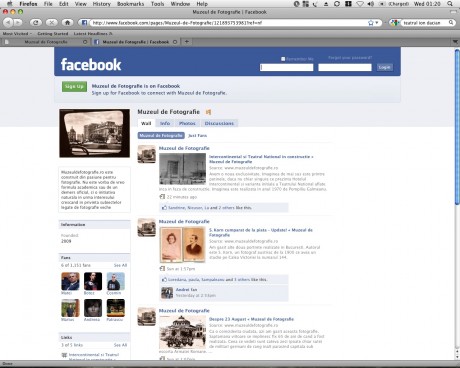460x368 pixels.
Task: Click 'See All' in the Fans section
Action: [120, 265]
